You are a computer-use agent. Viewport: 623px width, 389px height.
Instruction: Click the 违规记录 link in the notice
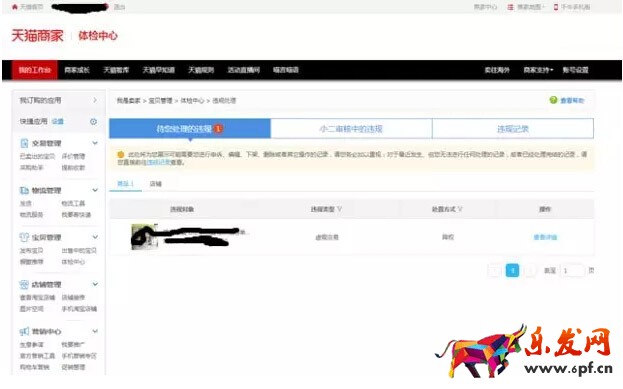[x=159, y=162]
